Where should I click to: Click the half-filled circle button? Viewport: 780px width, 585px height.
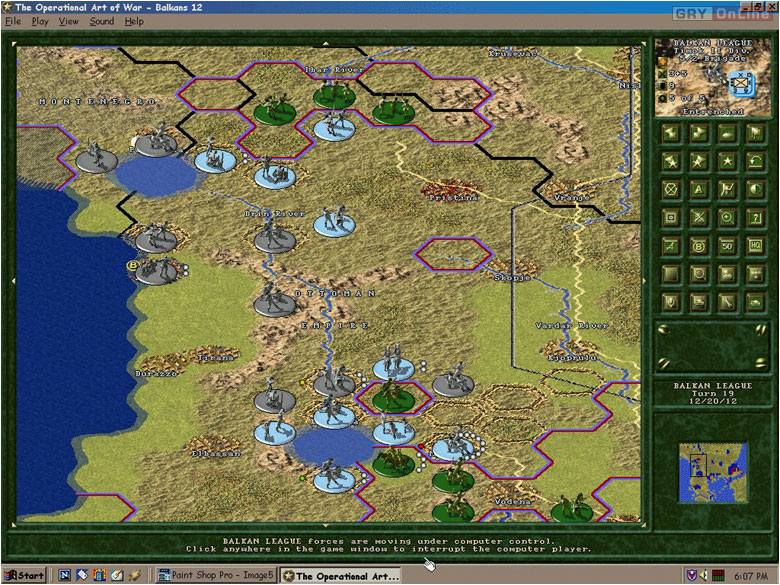pos(756,190)
